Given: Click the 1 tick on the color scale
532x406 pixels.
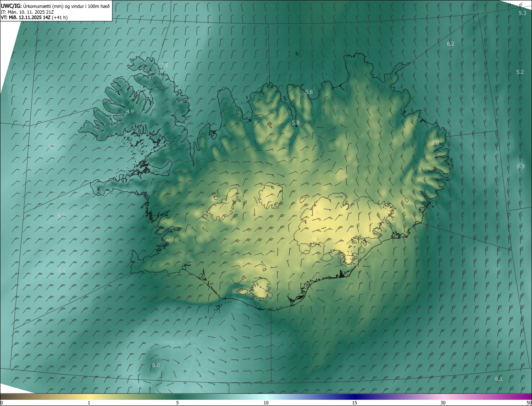Looking at the screenshot, I should [89, 403].
